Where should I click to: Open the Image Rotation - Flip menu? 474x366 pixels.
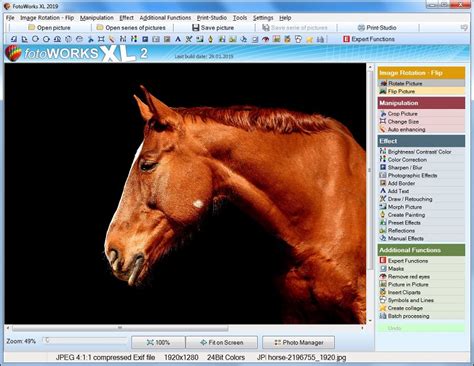pyautogui.click(x=47, y=18)
